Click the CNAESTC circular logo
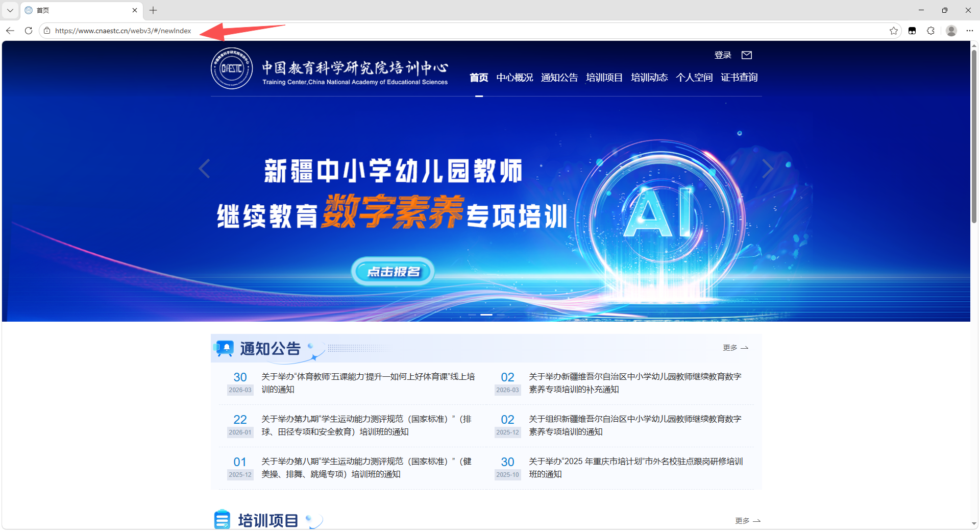Viewport: 980px width, 531px height. tap(232, 68)
